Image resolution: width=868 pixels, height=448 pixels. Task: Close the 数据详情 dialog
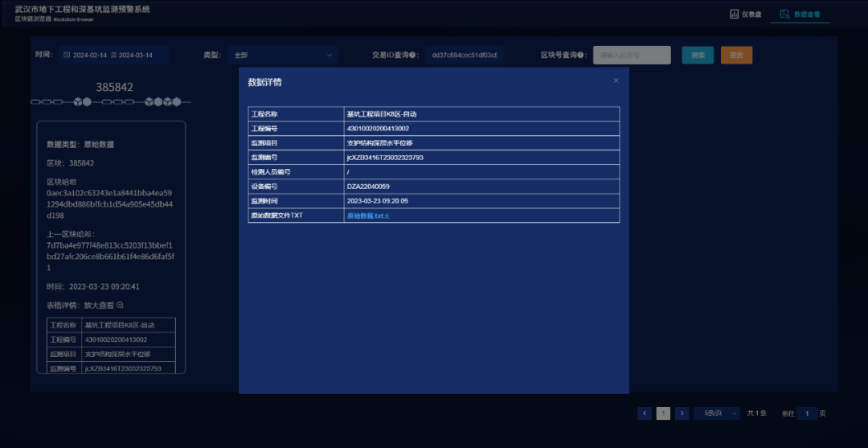pyautogui.click(x=616, y=80)
